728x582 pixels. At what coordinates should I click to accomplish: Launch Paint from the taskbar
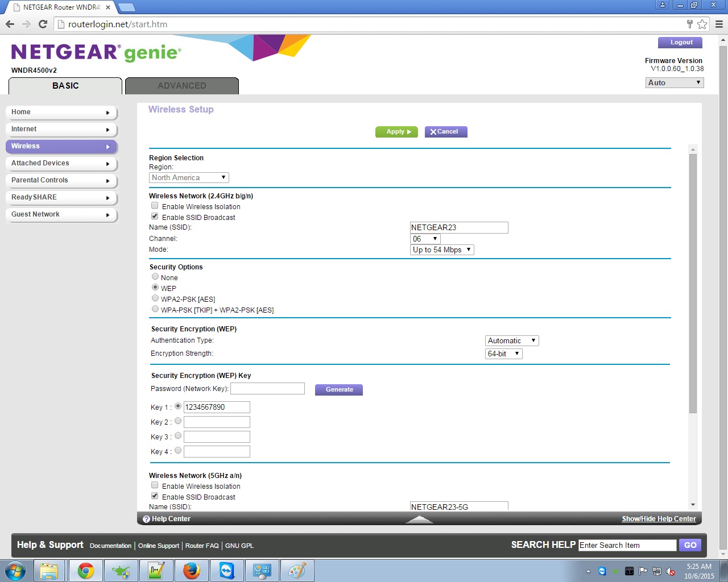297,571
